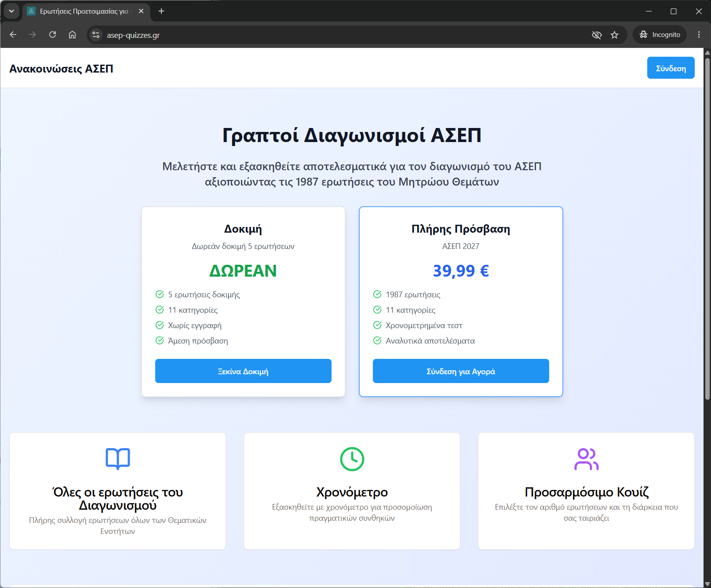Click check icon beside Αναλυτικά αποτελέσματα
Viewport: 711px width, 588px height.
[x=377, y=340]
